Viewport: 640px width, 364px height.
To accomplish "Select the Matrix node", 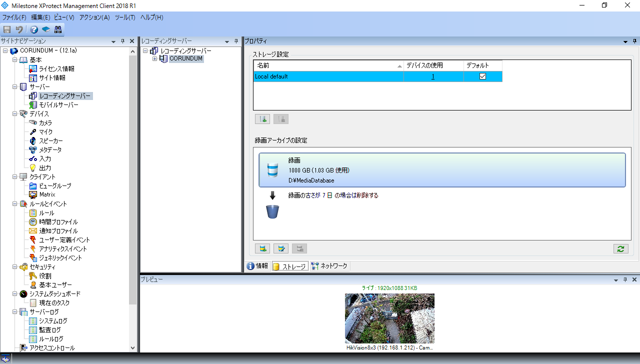I will 47,194.
